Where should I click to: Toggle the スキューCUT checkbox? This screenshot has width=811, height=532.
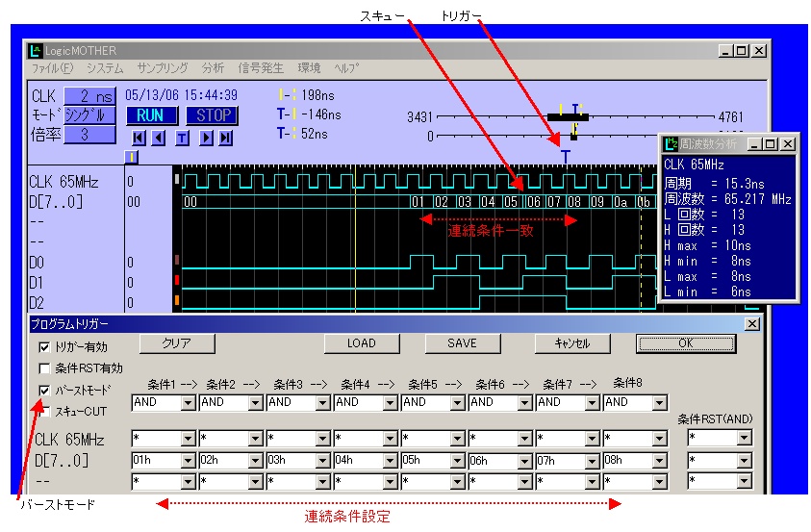coord(43,412)
